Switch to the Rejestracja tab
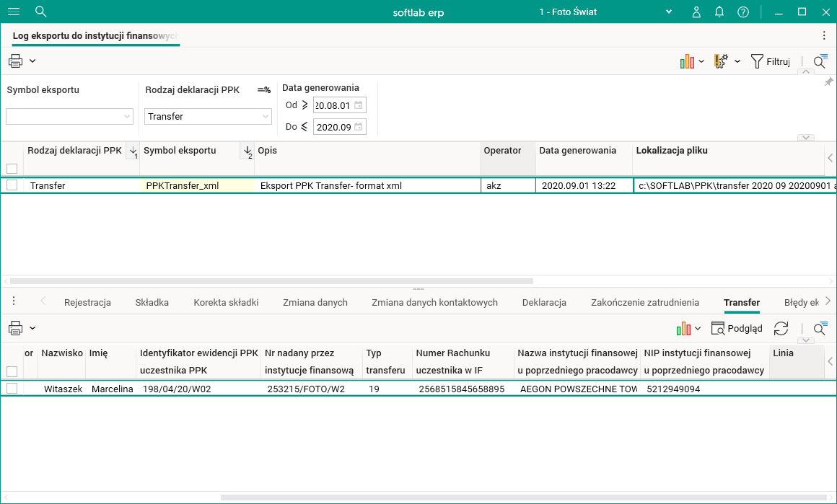The image size is (837, 504). pyautogui.click(x=87, y=302)
